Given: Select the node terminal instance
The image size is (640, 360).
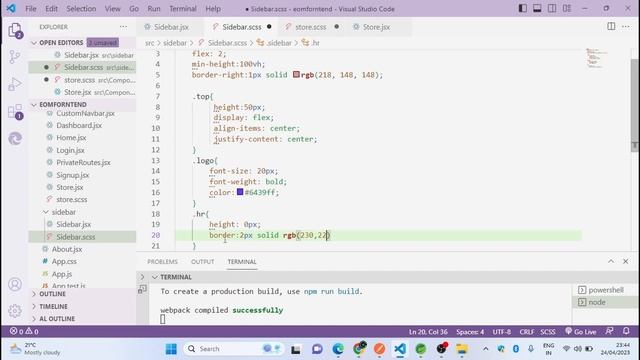Looking at the screenshot, I should pyautogui.click(x=606, y=302).
